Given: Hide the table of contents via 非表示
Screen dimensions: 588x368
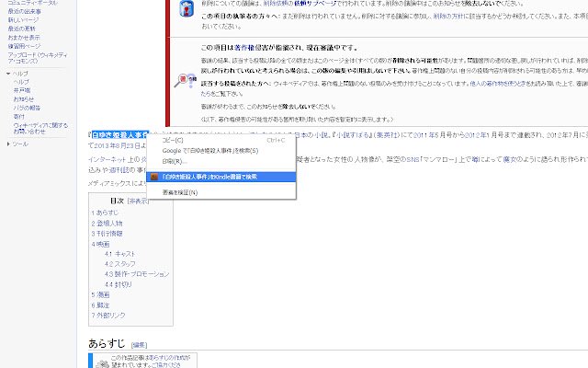Looking at the screenshot, I should click(138, 201).
